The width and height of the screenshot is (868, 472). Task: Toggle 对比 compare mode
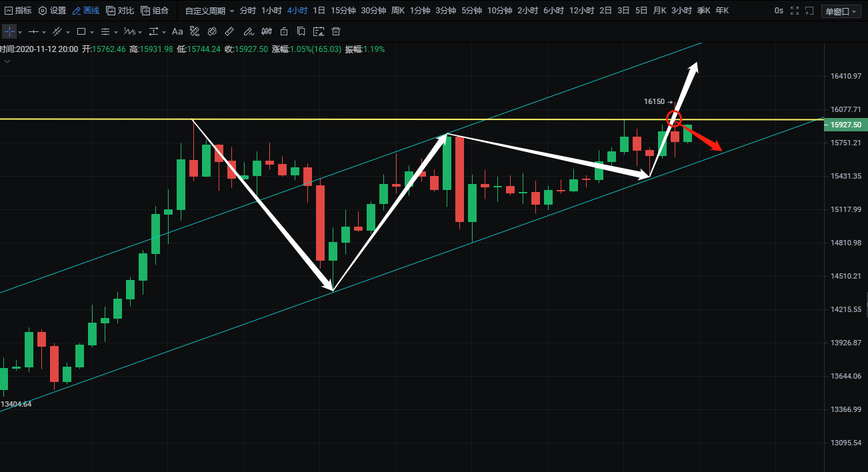(x=120, y=11)
